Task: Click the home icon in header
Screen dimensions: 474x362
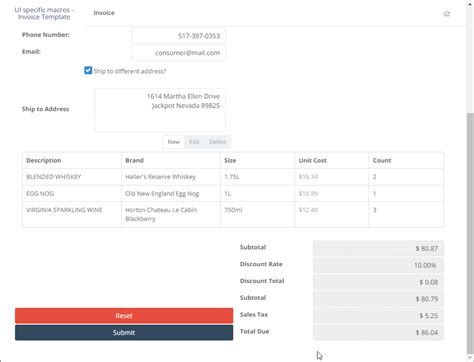Action: click(447, 14)
